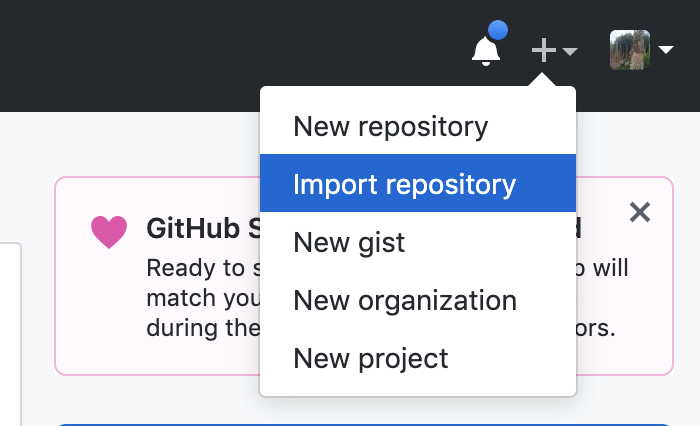Expand the caret next to the avatar

tap(666, 50)
